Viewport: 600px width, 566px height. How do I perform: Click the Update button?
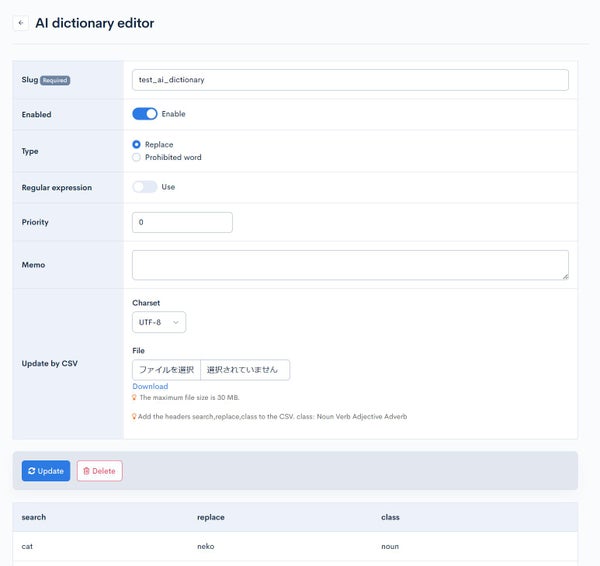[46, 471]
